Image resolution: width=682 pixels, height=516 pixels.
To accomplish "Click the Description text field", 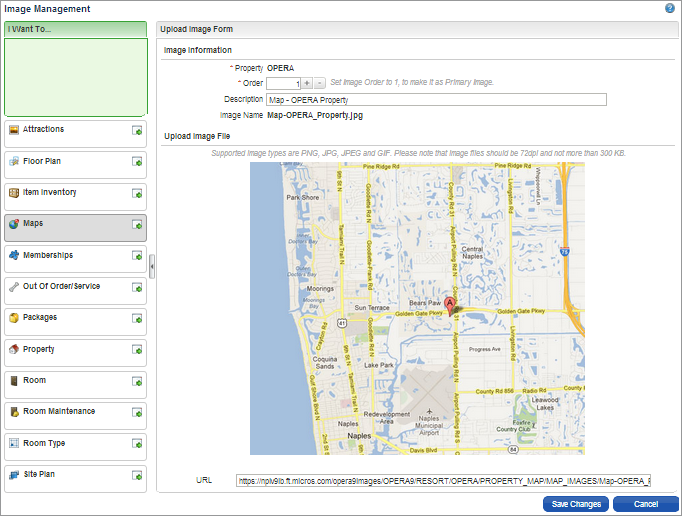I will point(436,99).
